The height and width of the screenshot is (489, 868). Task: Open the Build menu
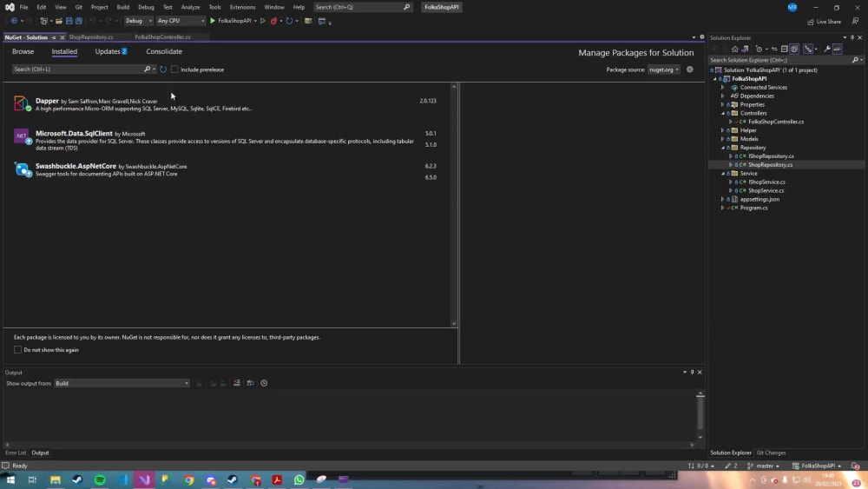tap(123, 7)
